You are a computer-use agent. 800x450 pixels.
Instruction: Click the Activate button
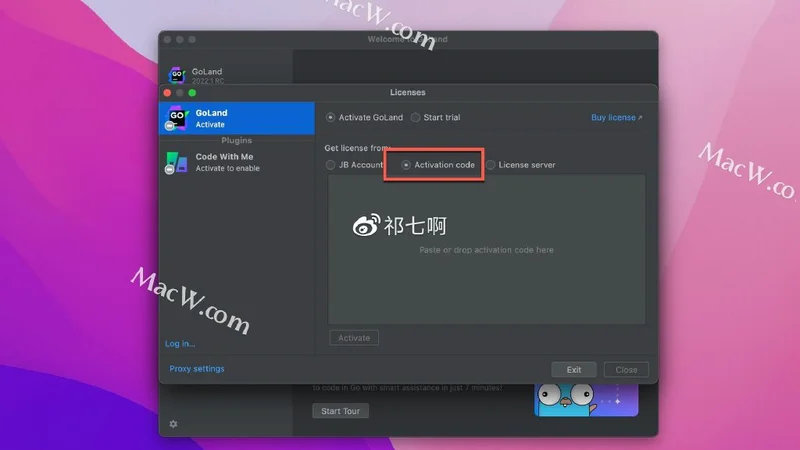click(354, 338)
